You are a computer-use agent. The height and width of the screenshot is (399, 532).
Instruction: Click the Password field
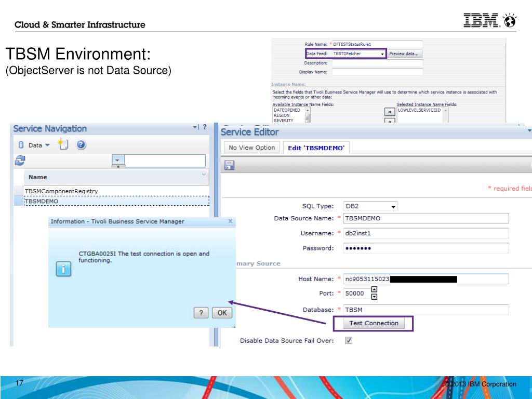426,248
